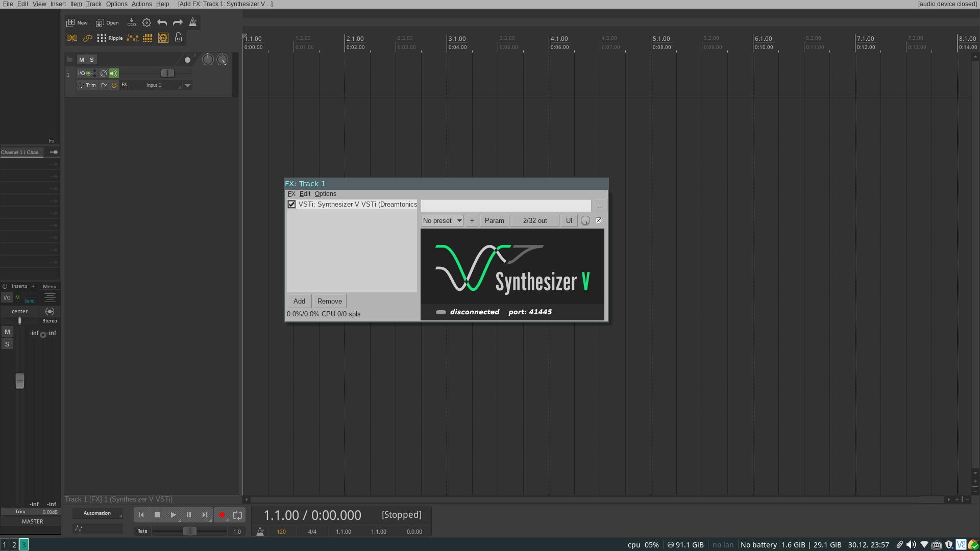Toggle the metronome in main toolbar
The height and width of the screenshot is (551, 980).
(x=192, y=22)
